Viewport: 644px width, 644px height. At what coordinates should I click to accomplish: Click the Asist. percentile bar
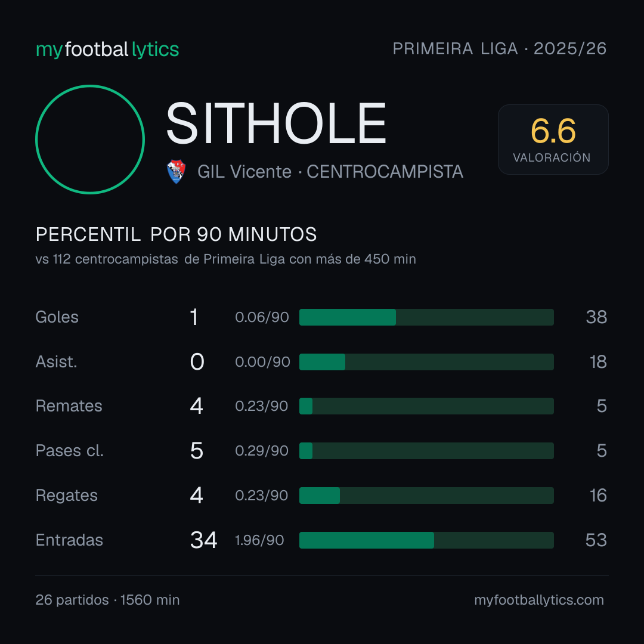click(x=426, y=362)
